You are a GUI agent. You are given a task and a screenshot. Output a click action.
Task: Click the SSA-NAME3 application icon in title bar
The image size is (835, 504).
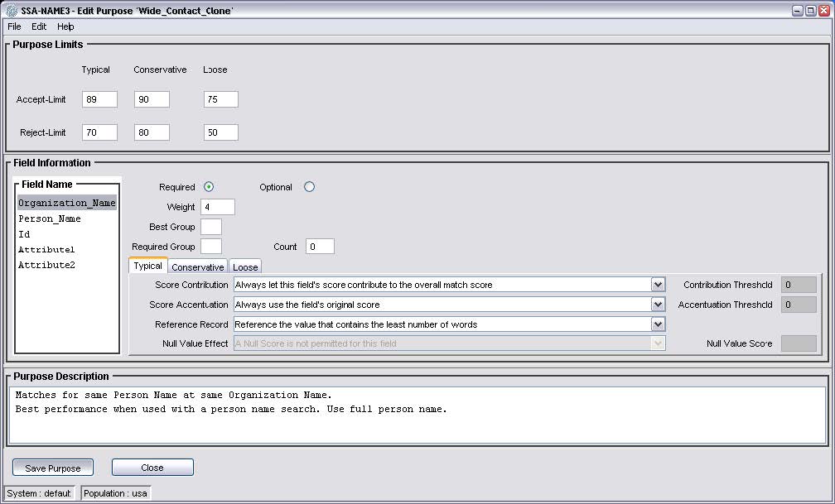click(11, 11)
